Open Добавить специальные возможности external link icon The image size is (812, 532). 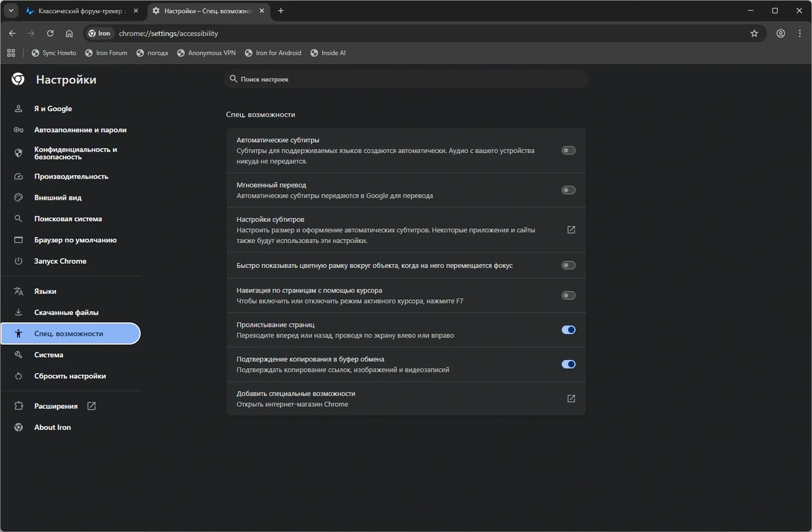pos(571,399)
